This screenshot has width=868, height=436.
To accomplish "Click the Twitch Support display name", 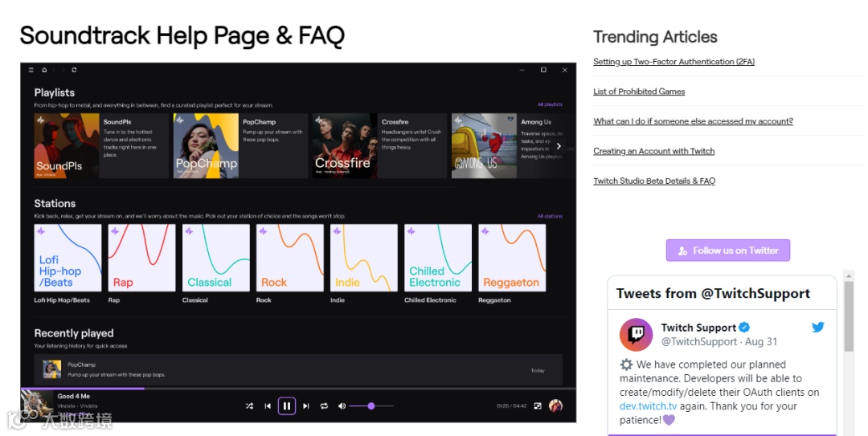I will tap(698, 328).
